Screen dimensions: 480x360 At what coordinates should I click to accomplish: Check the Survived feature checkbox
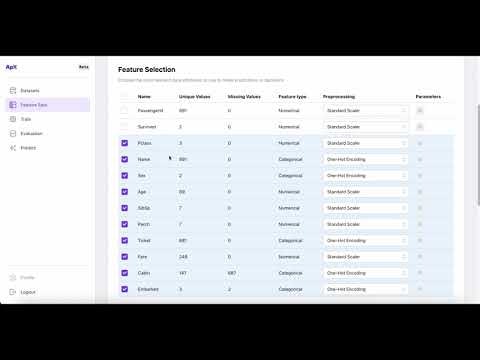point(124,127)
